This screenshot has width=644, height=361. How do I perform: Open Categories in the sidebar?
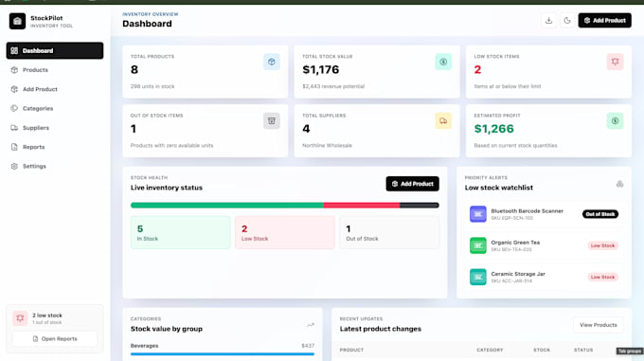pyautogui.click(x=55, y=108)
